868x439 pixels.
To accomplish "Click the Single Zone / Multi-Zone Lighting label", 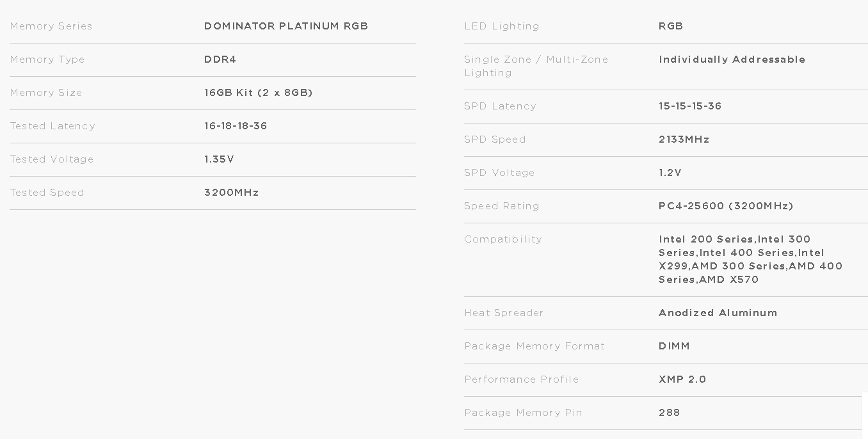I will point(536,66).
